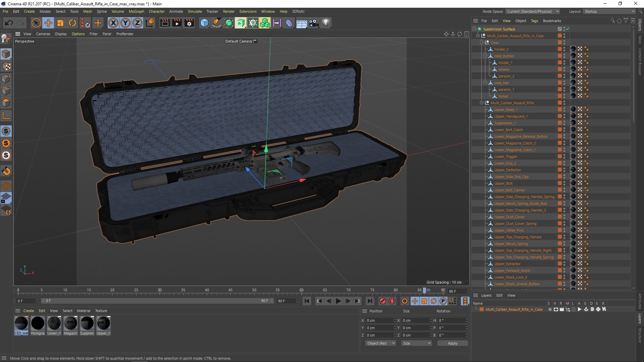Toggle visibility dots for Lower_Trigger

pyautogui.click(x=565, y=157)
